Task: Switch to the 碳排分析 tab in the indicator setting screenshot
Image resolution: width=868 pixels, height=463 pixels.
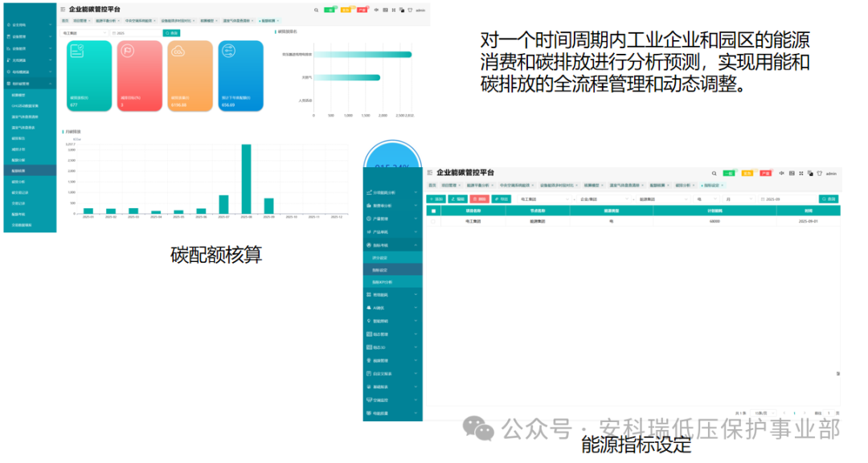Action: tap(684, 186)
